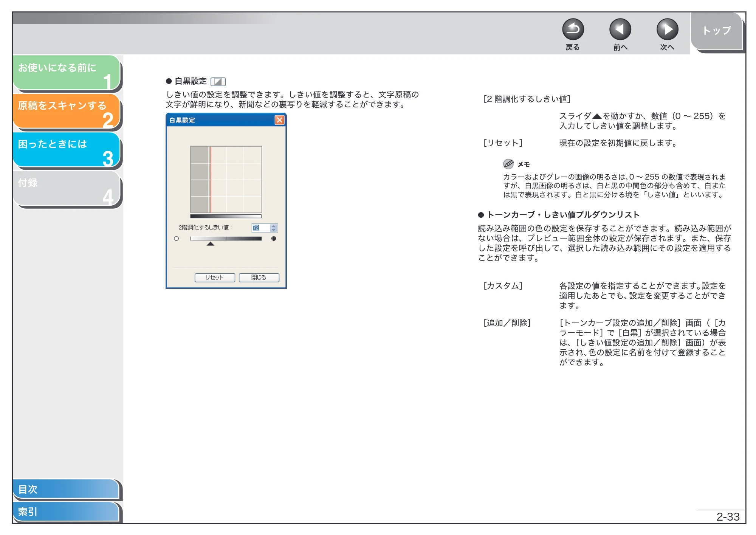
Task: Click the 戻る (back) round icon
Action: click(x=573, y=29)
